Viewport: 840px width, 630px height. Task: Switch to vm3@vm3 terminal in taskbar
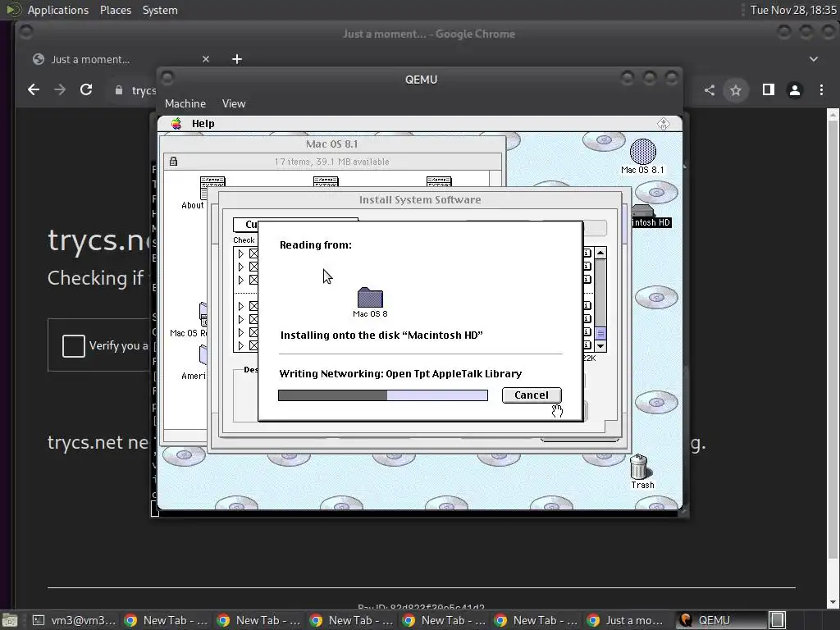click(x=73, y=620)
